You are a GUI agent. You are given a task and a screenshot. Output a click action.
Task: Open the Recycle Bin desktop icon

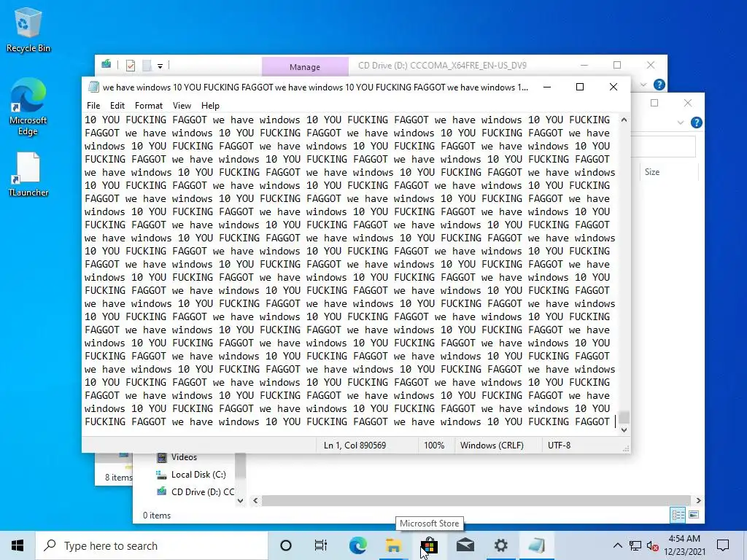(28, 30)
